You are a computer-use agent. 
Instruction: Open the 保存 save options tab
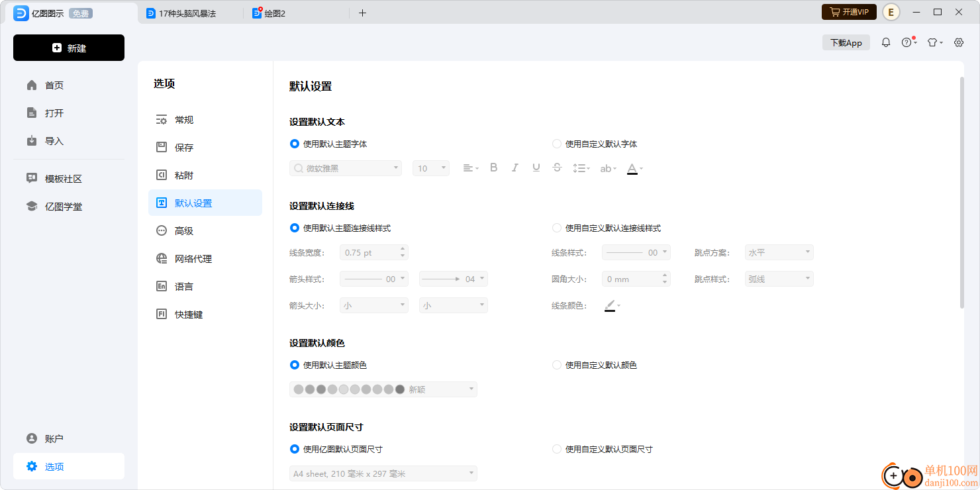pyautogui.click(x=205, y=148)
